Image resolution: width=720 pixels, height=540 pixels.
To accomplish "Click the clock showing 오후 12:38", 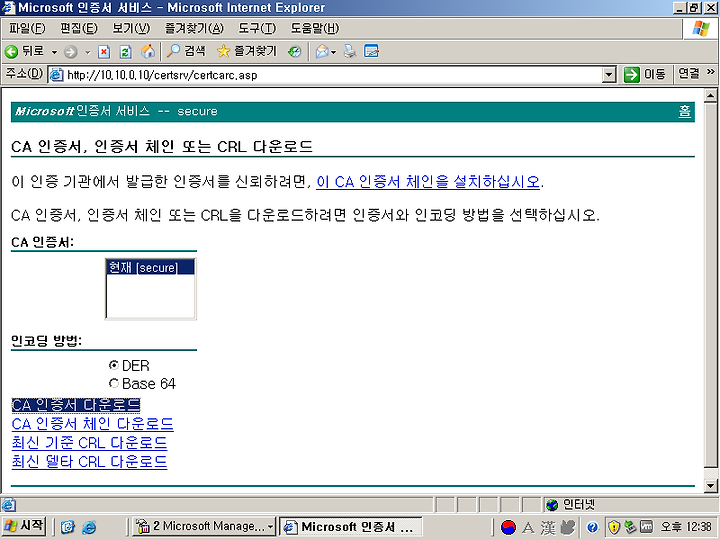I will click(686, 527).
